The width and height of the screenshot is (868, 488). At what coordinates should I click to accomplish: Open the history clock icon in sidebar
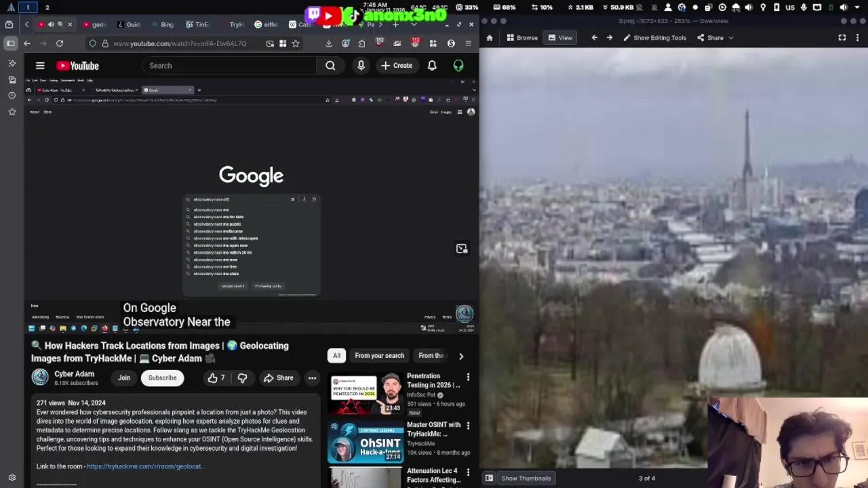(x=12, y=96)
